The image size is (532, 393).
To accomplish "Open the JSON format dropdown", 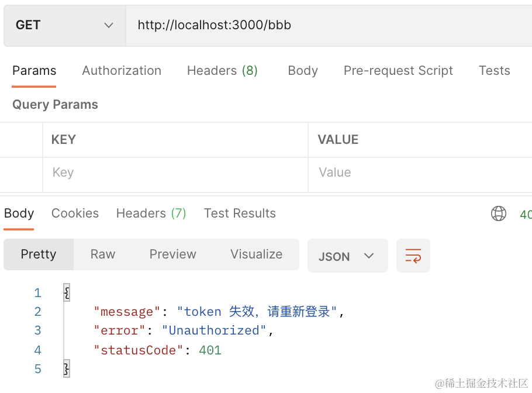I will click(347, 256).
